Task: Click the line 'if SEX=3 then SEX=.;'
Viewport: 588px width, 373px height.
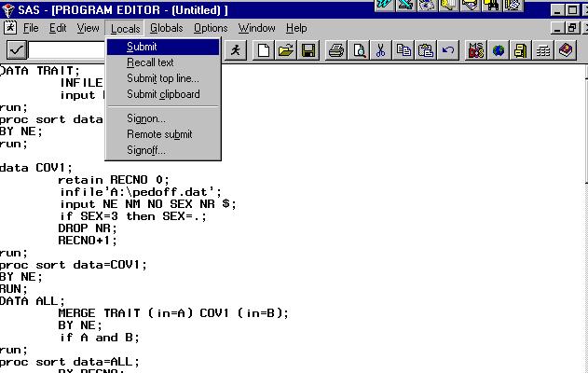Action: click(x=133, y=216)
